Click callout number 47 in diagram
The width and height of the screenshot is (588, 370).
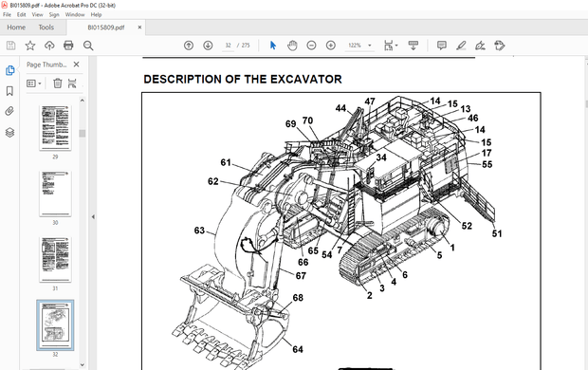pyautogui.click(x=370, y=102)
